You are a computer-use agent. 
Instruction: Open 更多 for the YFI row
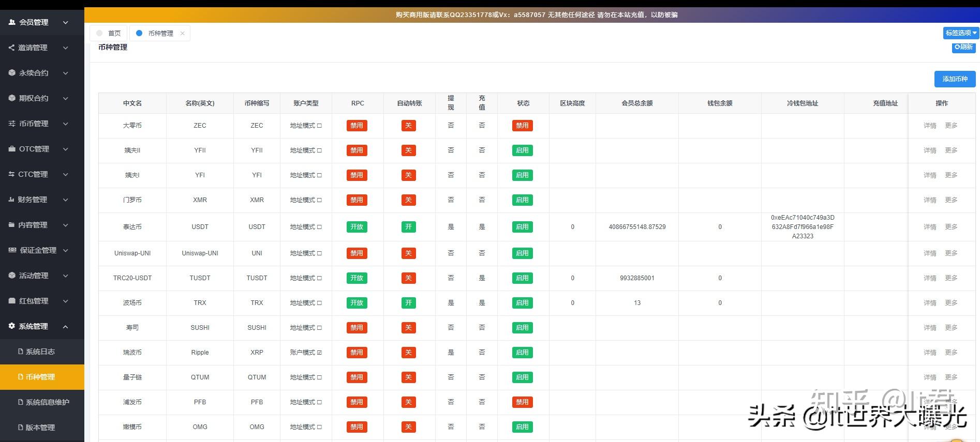(951, 175)
